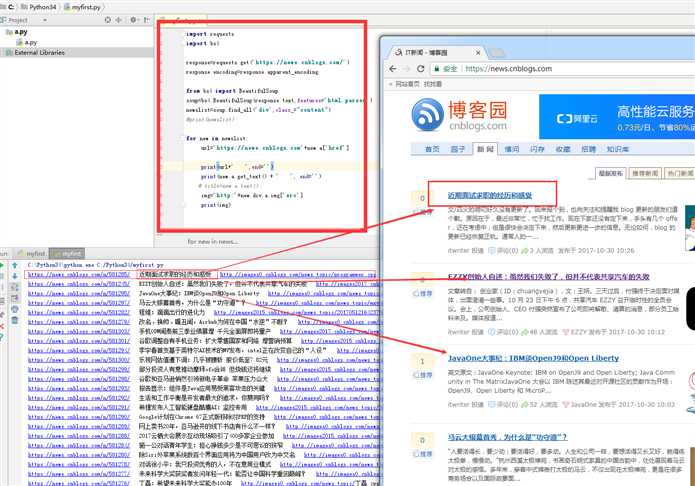The image size is (695, 486).
Task: Open the 新闻 navigation tab on cnblogs
Action: [485, 149]
